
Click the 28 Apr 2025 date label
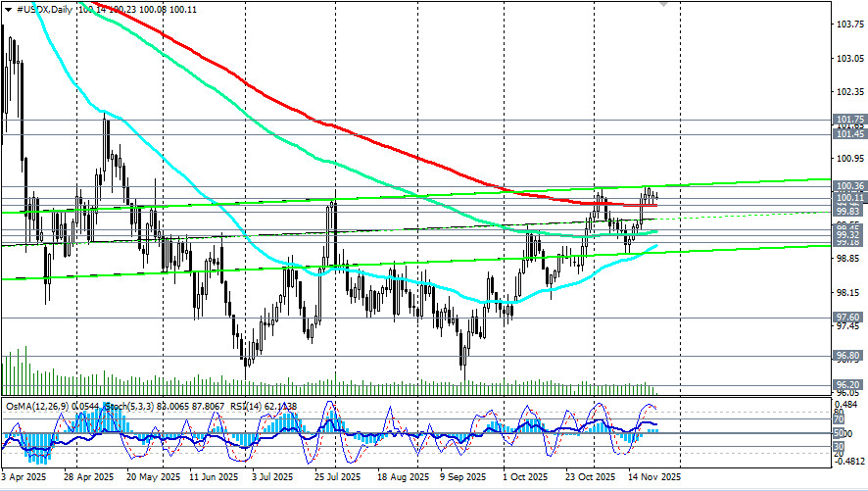pyautogui.click(x=89, y=476)
